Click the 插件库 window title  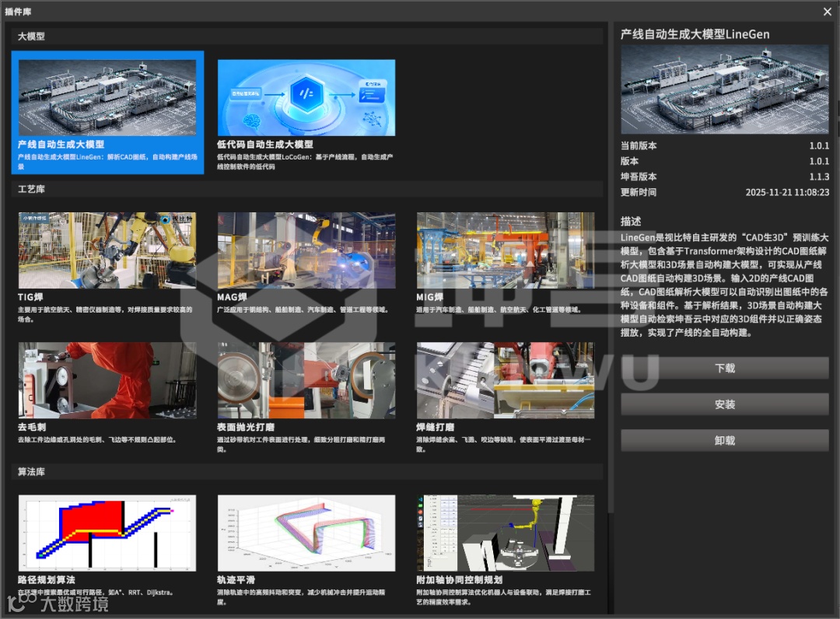[18, 11]
